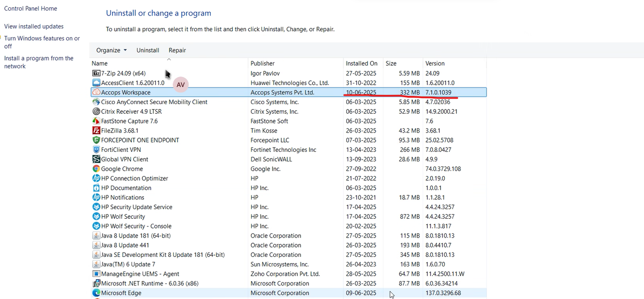Click the HP Wolf Security - Console icon
The width and height of the screenshot is (644, 299).
click(96, 226)
